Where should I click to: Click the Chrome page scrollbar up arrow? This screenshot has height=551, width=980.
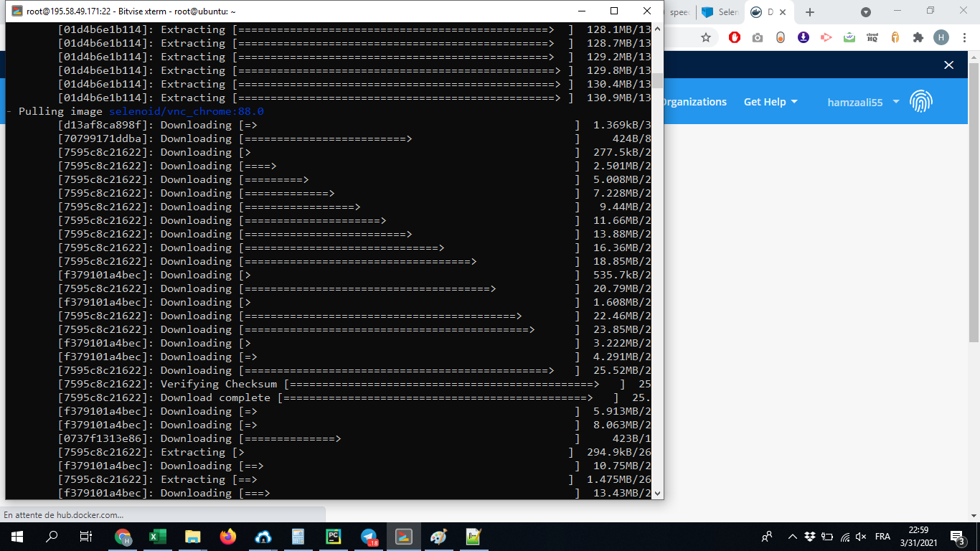coord(974,57)
